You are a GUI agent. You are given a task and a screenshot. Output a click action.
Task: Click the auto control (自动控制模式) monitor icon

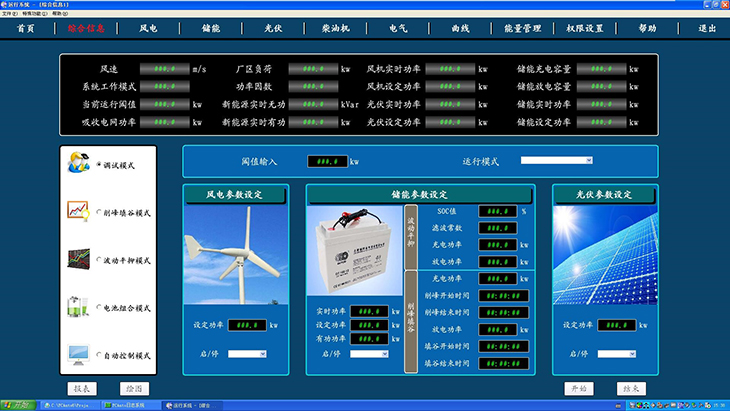click(78, 354)
